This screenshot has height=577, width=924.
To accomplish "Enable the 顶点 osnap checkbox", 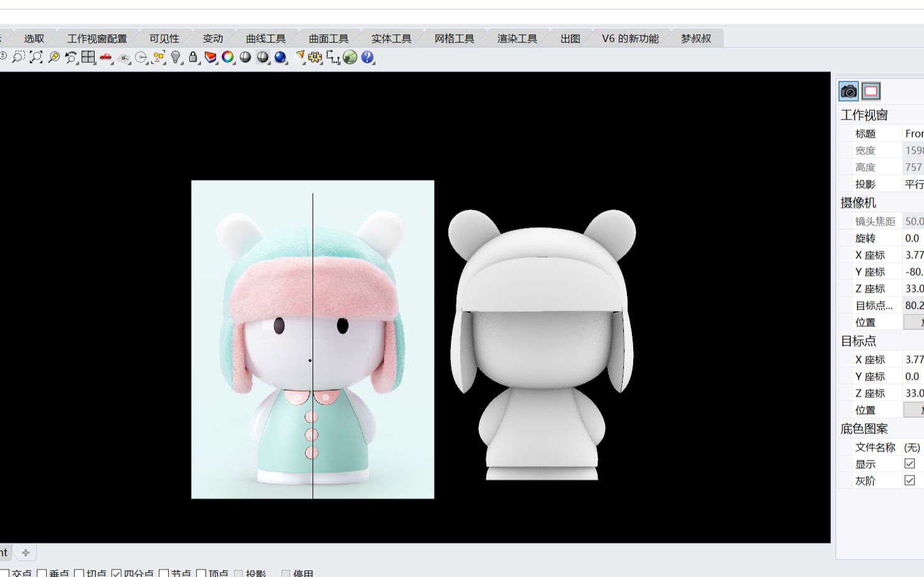I will pyautogui.click(x=201, y=573).
